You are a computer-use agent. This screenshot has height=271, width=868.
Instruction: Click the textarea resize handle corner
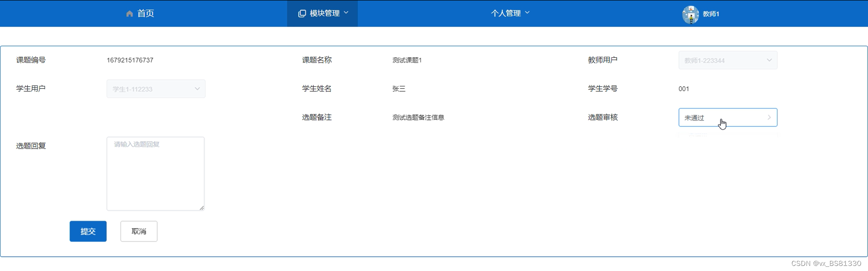pos(202,208)
